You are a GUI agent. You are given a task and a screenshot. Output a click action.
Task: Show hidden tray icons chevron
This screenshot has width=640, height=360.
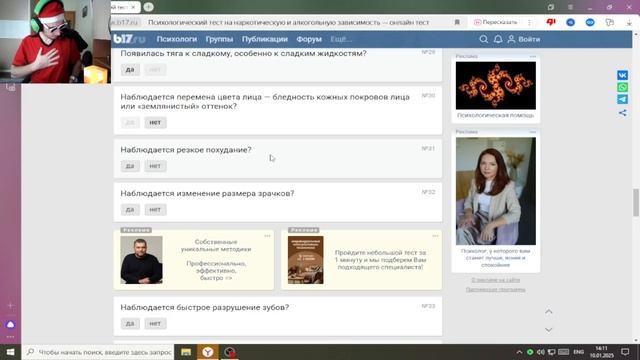tap(519, 352)
